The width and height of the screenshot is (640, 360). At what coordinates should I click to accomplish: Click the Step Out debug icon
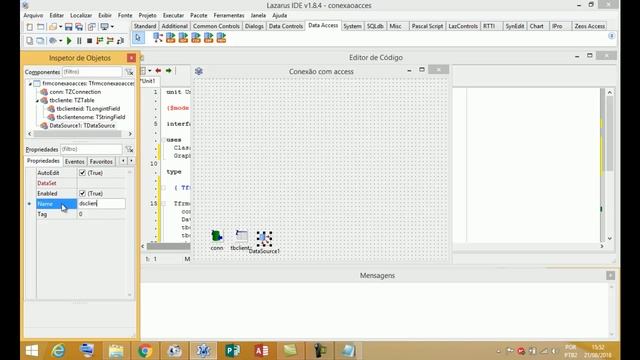(120, 41)
